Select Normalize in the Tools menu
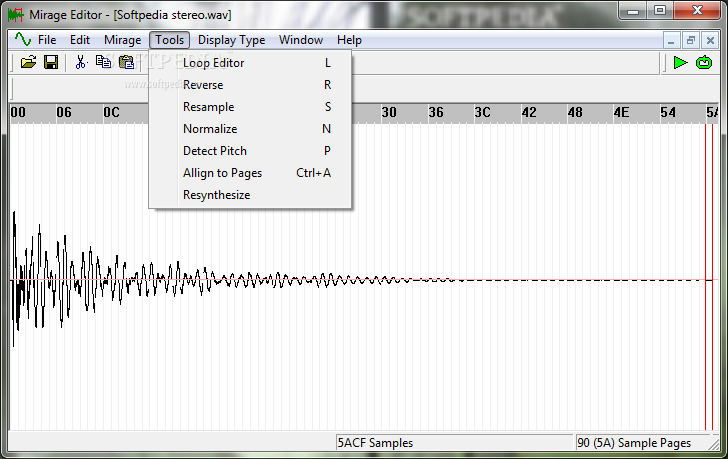728x459 pixels. click(250, 129)
